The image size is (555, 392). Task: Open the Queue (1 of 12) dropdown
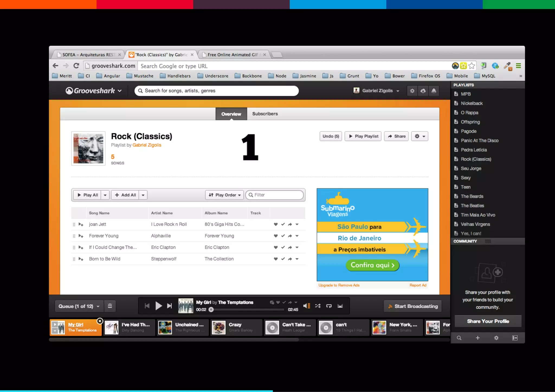(x=79, y=306)
